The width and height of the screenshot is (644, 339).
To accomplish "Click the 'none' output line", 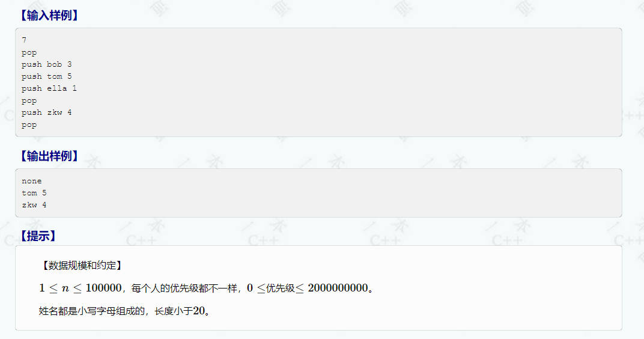I will (32, 181).
